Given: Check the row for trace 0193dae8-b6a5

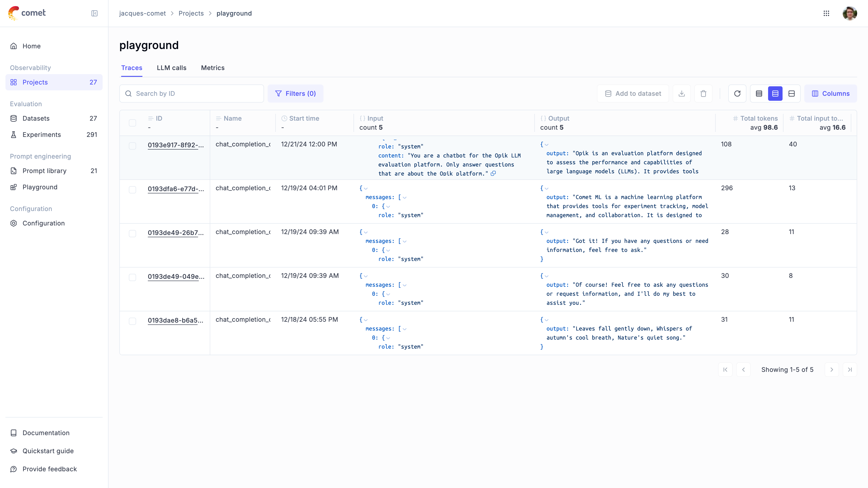Looking at the screenshot, I should (132, 321).
